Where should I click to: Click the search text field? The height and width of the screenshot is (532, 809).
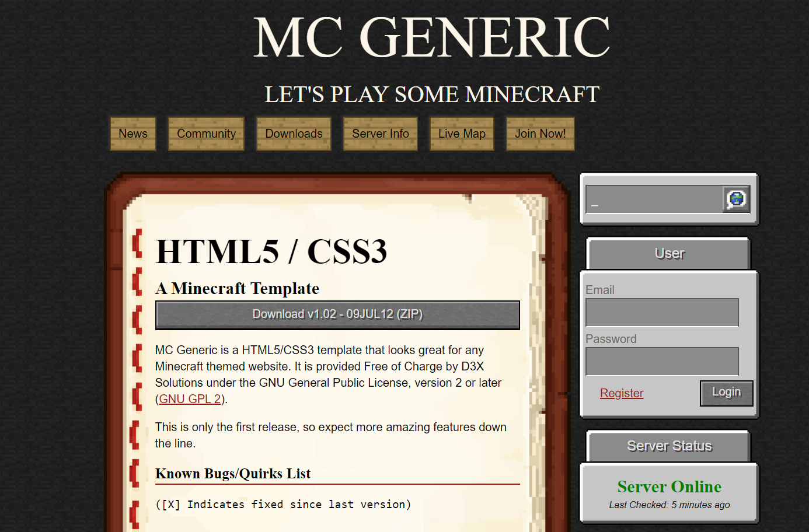tap(654, 199)
